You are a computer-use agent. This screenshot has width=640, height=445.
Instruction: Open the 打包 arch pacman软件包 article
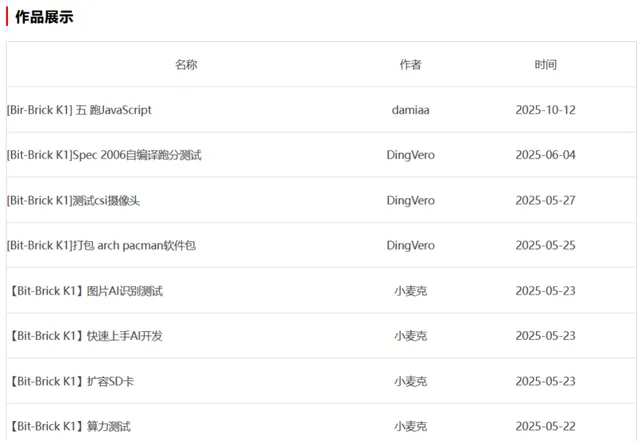[101, 245]
